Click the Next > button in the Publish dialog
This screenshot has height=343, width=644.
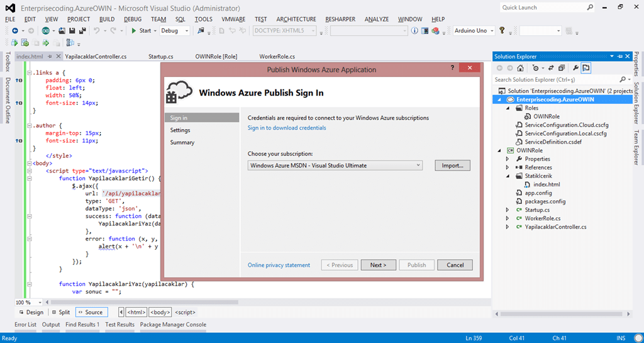pyautogui.click(x=378, y=265)
